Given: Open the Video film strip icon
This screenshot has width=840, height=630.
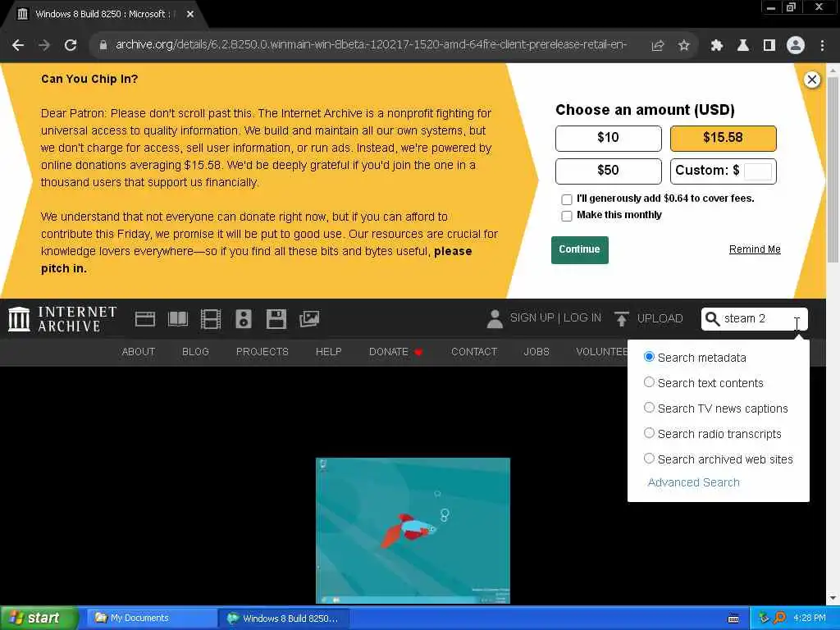Looking at the screenshot, I should click(211, 319).
